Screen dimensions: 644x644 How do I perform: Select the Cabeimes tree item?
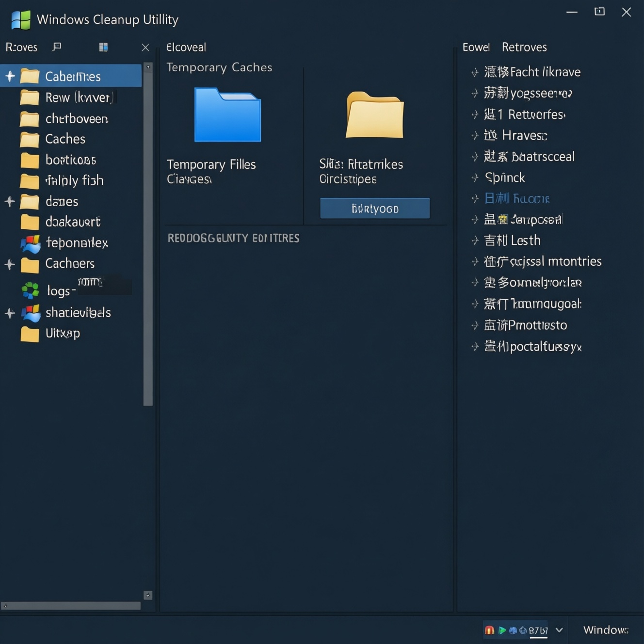(x=71, y=76)
